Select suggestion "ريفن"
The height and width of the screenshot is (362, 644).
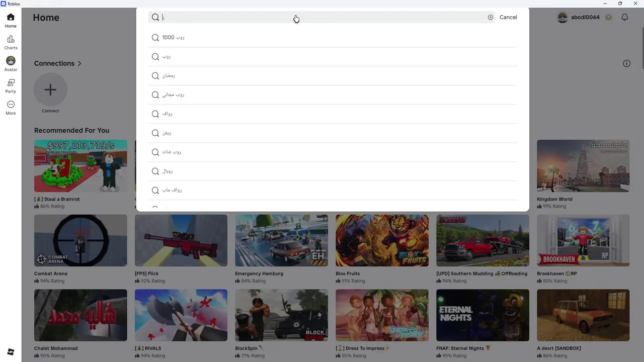[x=333, y=133]
